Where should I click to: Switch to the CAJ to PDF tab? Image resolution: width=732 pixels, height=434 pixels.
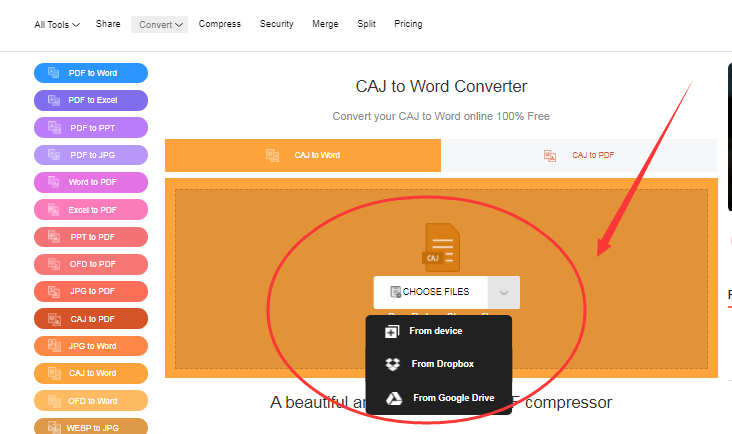pos(579,155)
